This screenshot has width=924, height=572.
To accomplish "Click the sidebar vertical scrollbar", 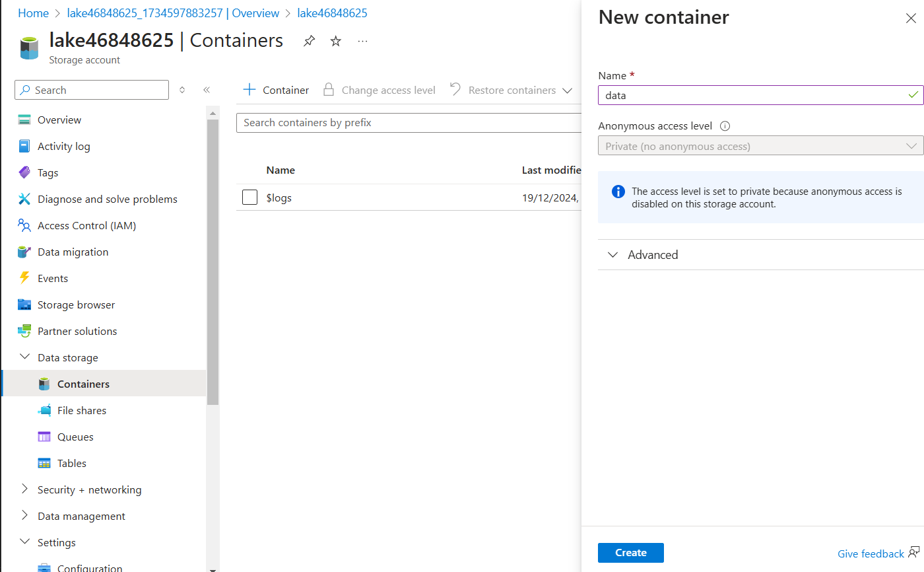I will click(213, 264).
